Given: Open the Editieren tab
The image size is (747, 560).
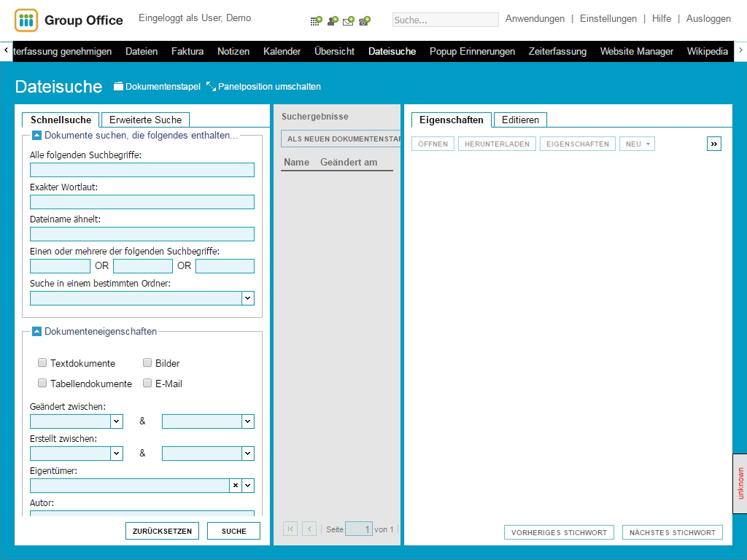Looking at the screenshot, I should (x=520, y=120).
